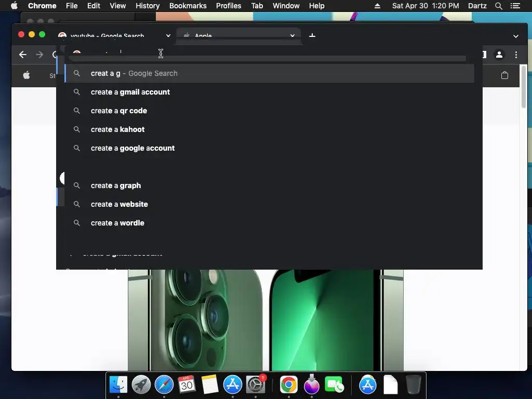Screen dimensions: 532x399
Task: Open the blank document in the Dock
Action: 391,385
